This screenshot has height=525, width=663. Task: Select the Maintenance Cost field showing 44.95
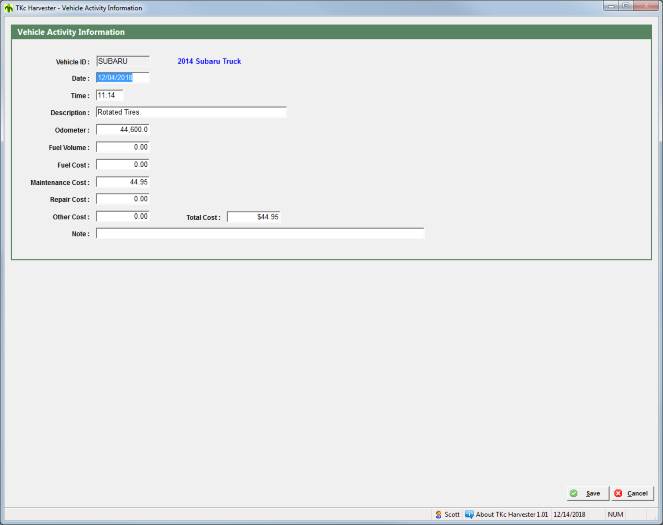pos(122,182)
